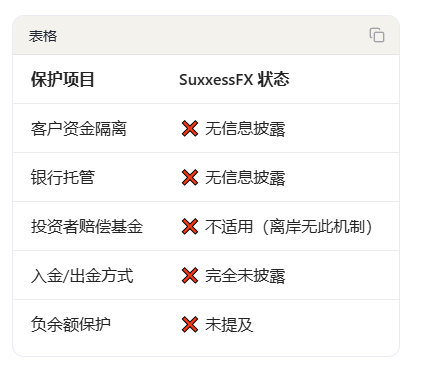Select the 投资者赔偿基金 cell

87,227
